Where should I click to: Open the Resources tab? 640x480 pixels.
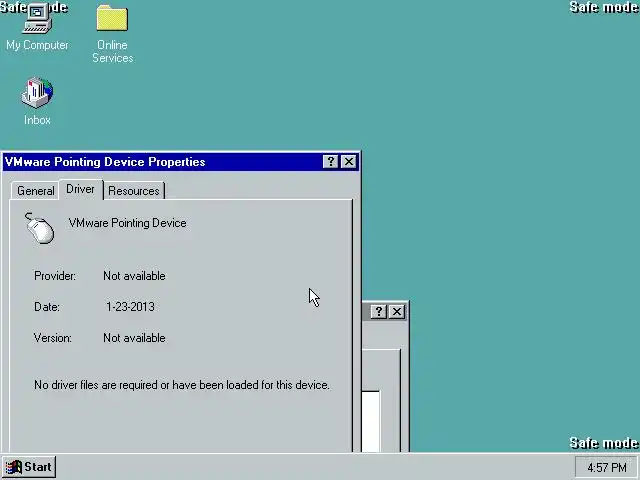tap(134, 191)
